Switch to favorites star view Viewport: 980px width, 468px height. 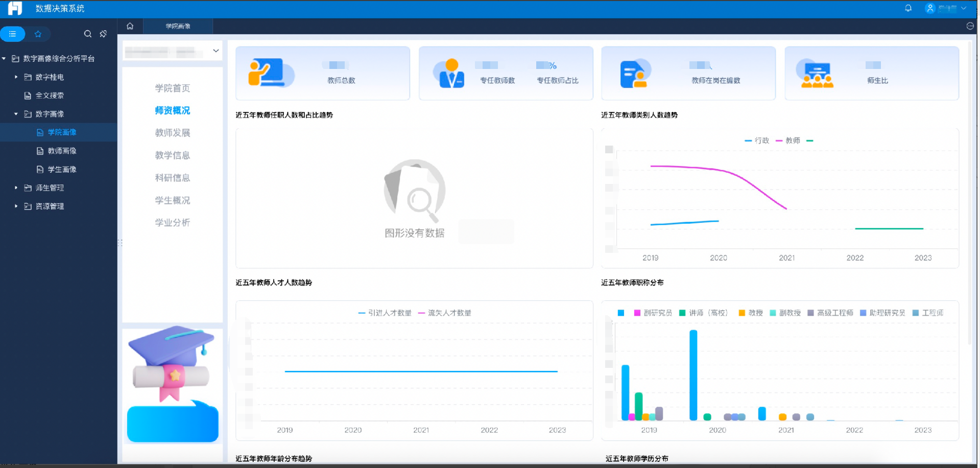[38, 34]
